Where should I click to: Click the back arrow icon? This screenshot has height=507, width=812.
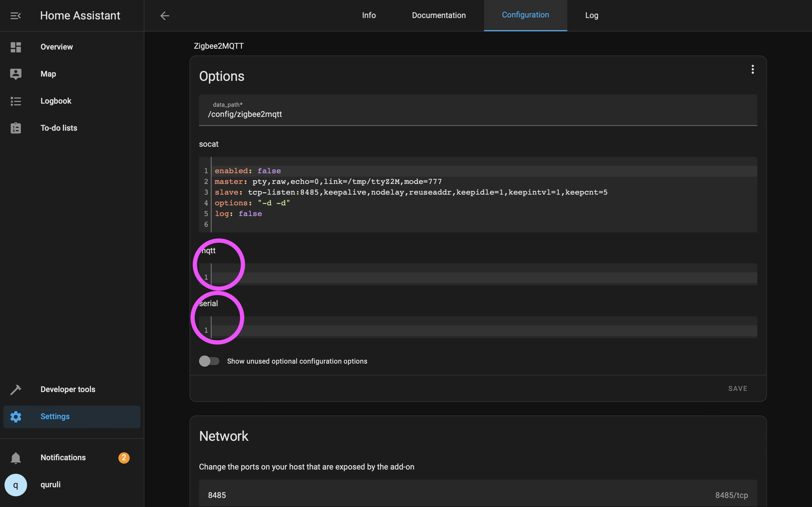coord(164,16)
